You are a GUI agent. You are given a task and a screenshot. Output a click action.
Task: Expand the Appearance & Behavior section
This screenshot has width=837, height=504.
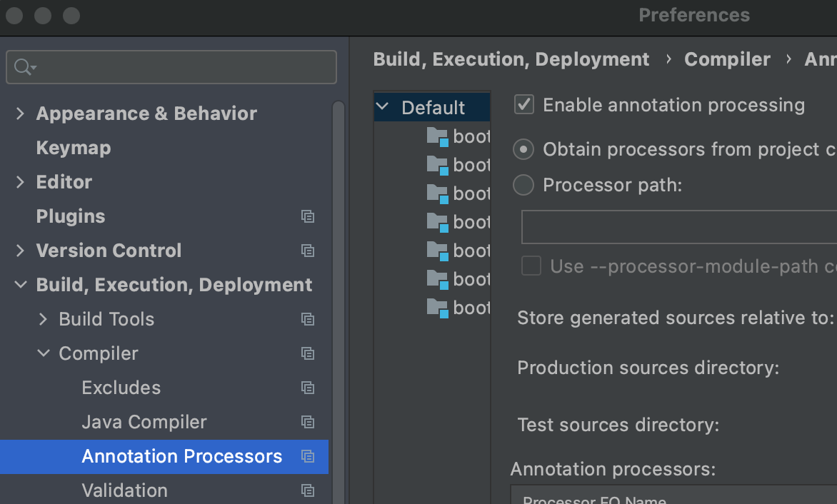coord(20,114)
